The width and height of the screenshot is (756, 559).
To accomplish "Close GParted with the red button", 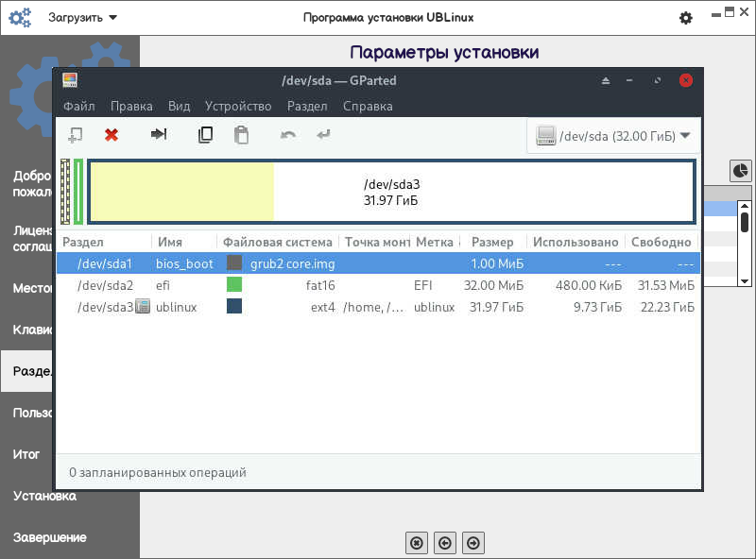I will coord(686,80).
